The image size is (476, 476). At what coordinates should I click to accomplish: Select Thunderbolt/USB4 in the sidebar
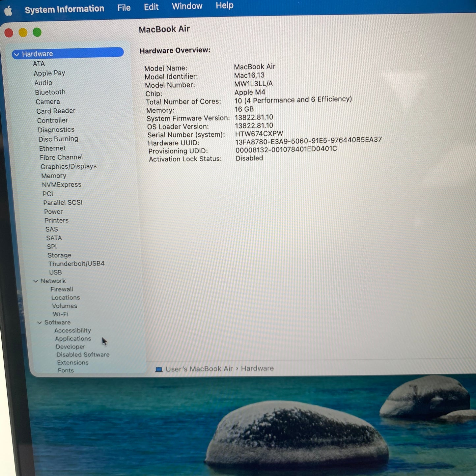click(x=76, y=264)
